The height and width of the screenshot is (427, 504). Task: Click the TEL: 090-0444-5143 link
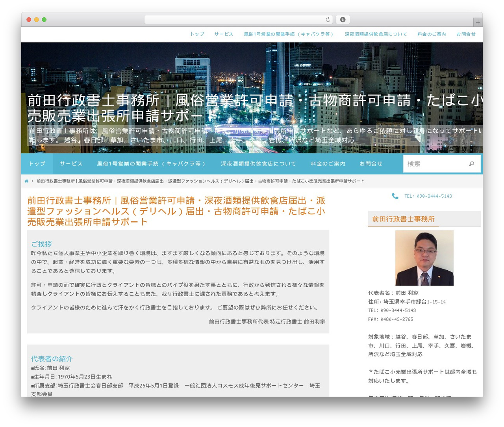click(428, 196)
